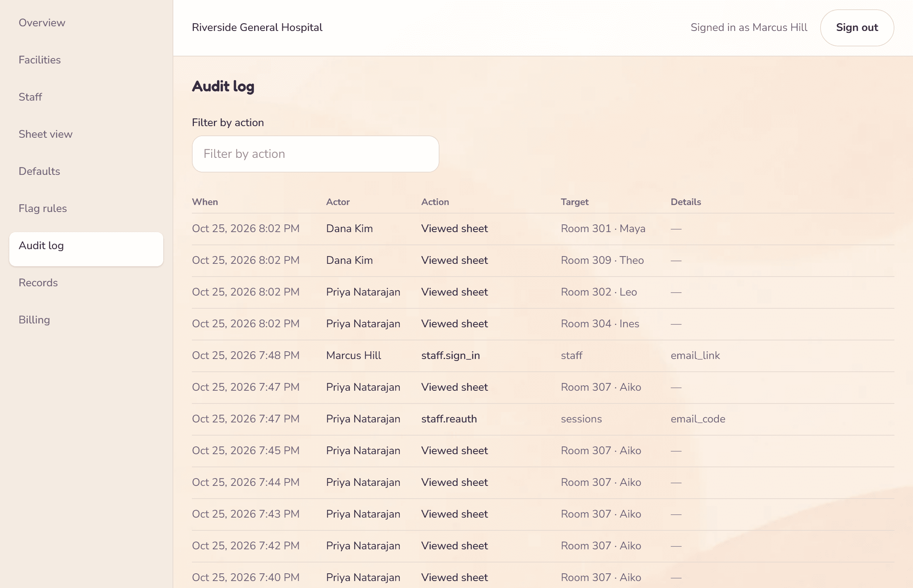Click 'Oct 25, 2026 7:44 PM' timestamp
The width and height of the screenshot is (913, 588).
pos(246,482)
